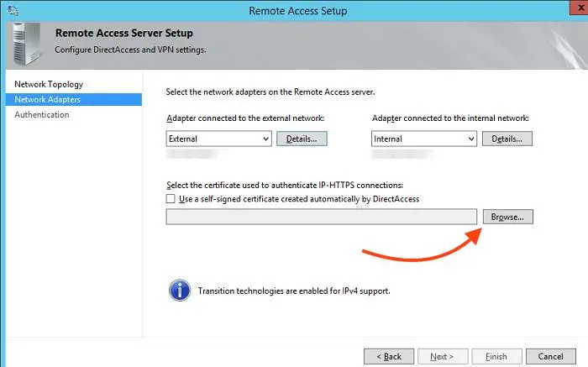Screen dimensions: 588x367
Task: Click the transition technologies IPv4 message
Action: tap(294, 291)
